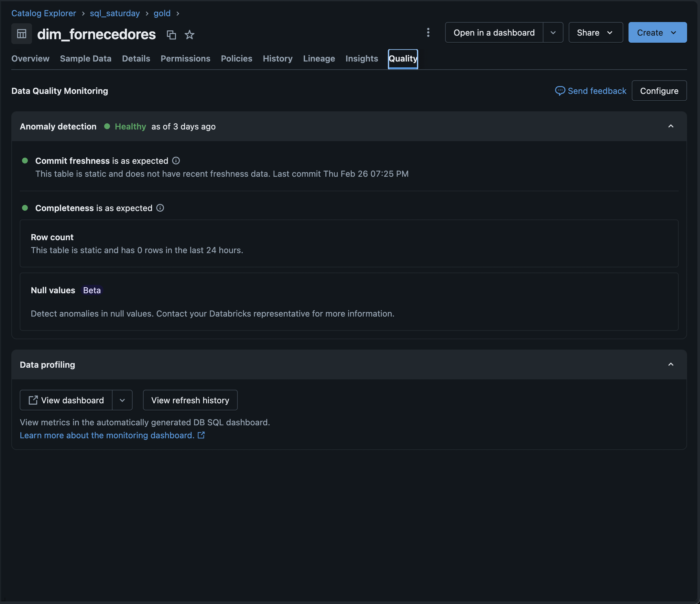Click the View dashboard button
This screenshot has width=700, height=604.
[x=66, y=400]
